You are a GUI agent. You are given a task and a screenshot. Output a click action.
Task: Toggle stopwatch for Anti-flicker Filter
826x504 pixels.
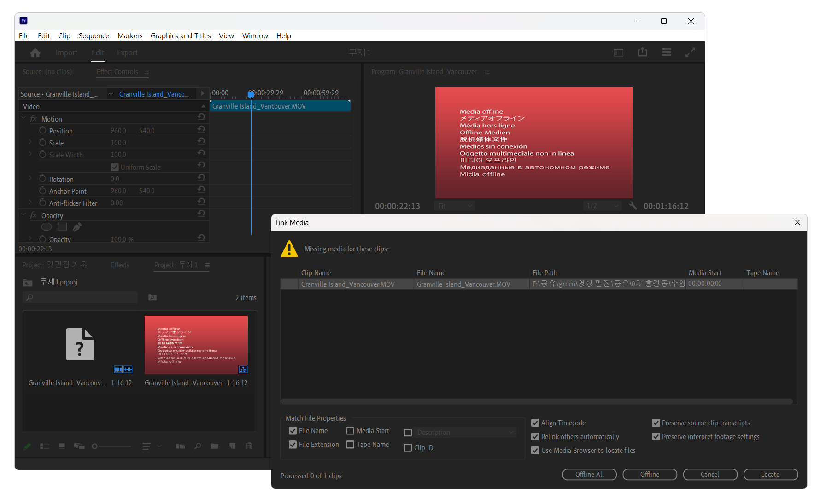42,203
